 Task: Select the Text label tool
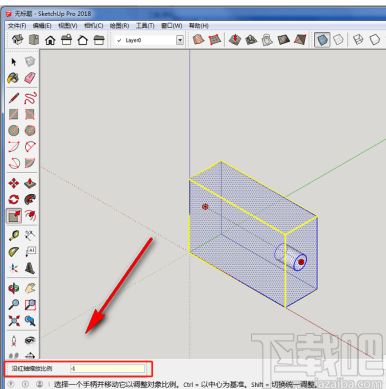point(30,252)
